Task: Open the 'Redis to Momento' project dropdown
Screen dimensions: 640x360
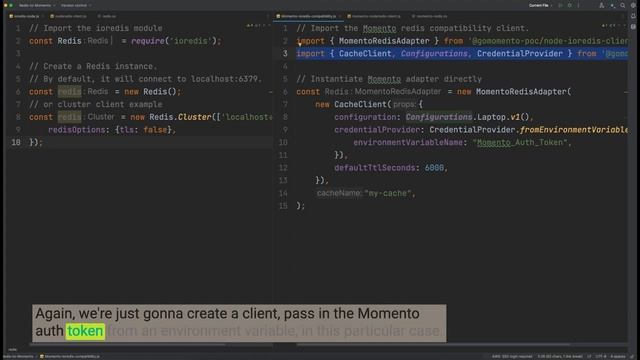Action: pos(37,5)
